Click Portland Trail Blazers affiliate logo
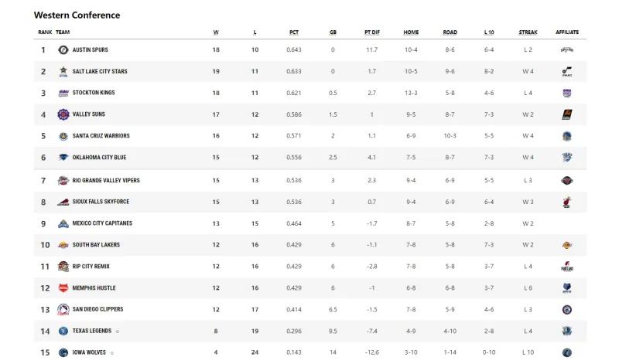This screenshot has width=619, height=364. point(567,266)
